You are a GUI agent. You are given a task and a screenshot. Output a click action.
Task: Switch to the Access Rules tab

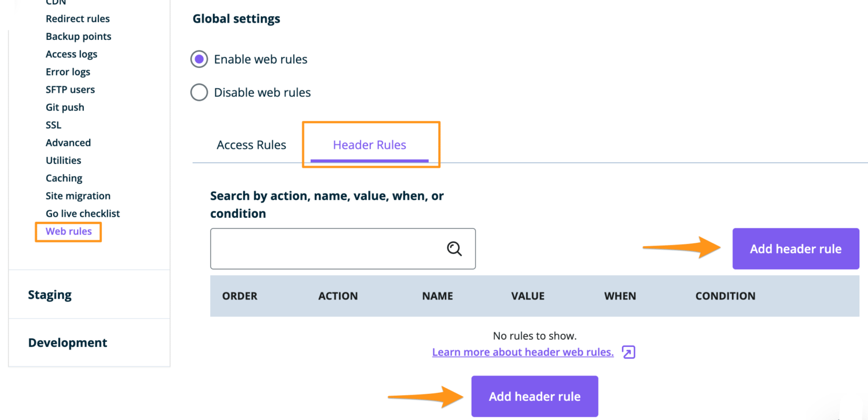(251, 145)
